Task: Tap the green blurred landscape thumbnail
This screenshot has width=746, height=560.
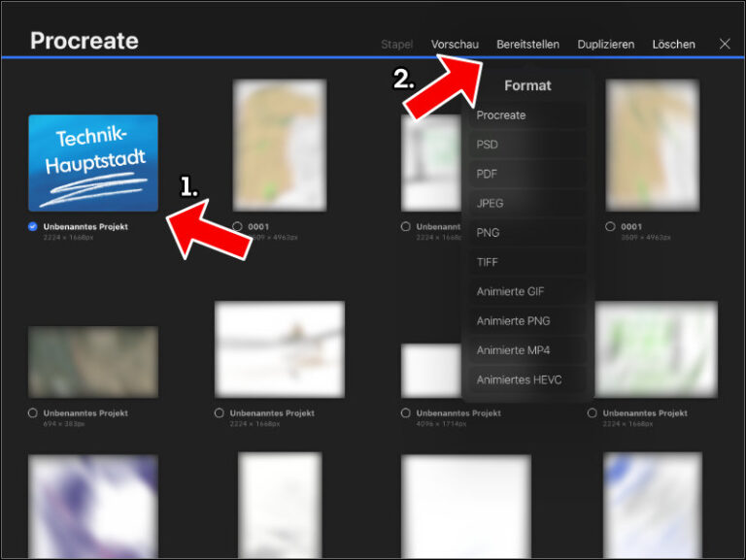Action: (x=656, y=349)
